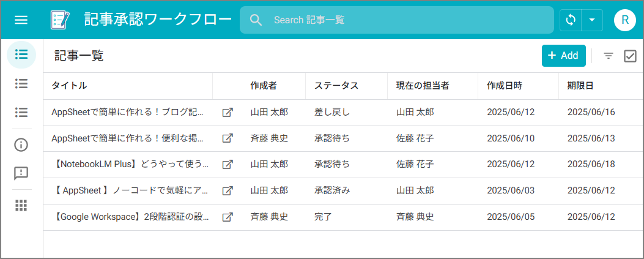Open external link for NotebookLM Plus row
The width and height of the screenshot is (644, 259).
(228, 165)
